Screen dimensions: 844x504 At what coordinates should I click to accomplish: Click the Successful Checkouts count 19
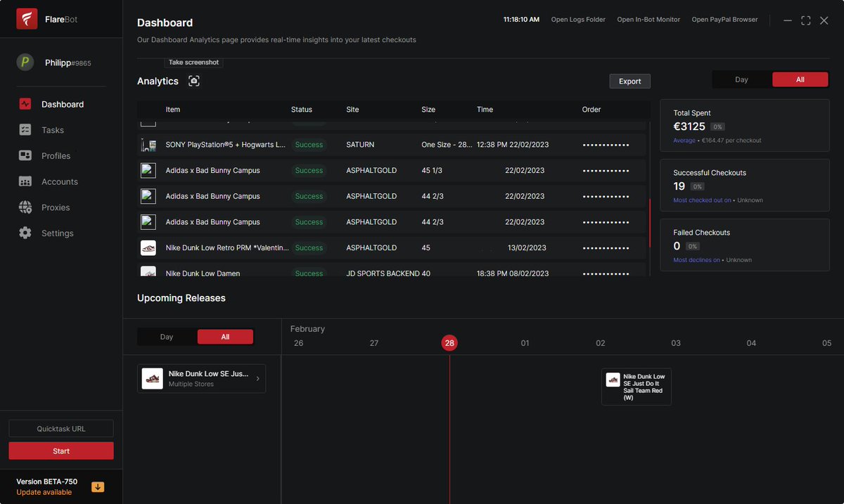679,186
